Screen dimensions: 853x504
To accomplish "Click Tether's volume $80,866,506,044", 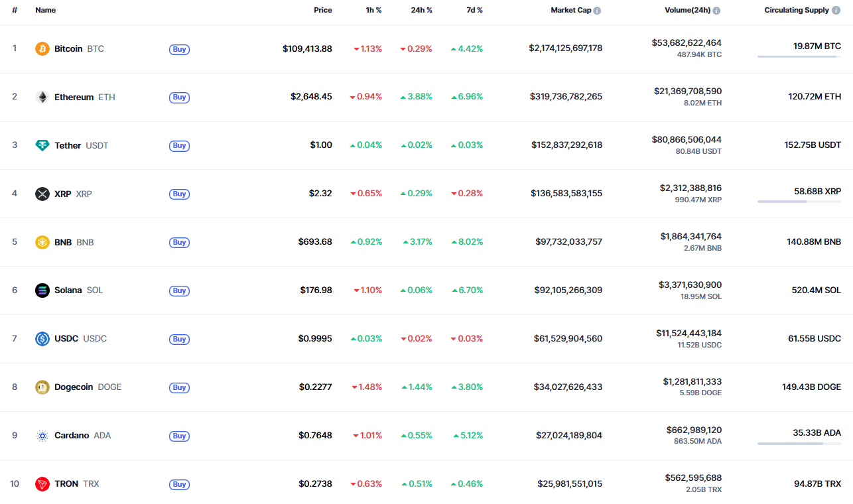I will (x=687, y=140).
